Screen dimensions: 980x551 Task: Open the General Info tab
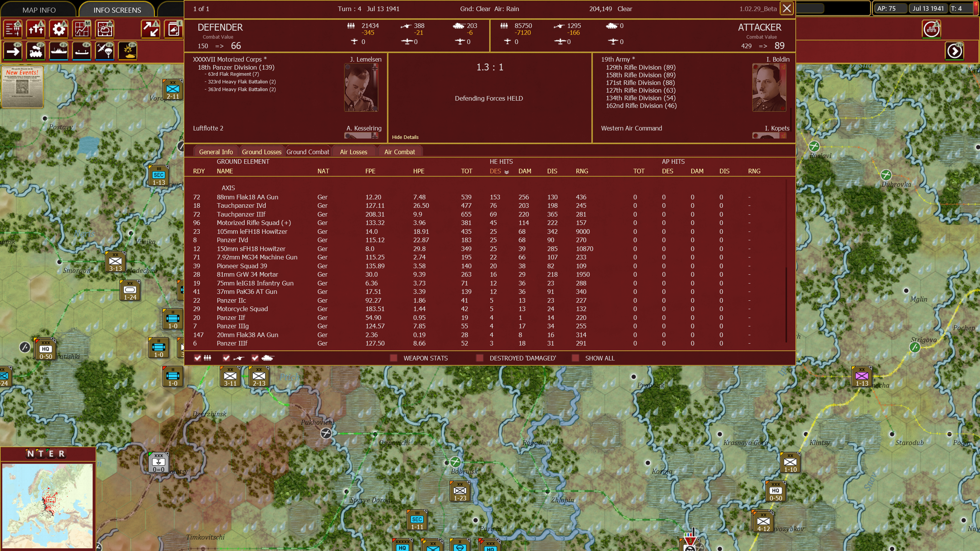216,152
